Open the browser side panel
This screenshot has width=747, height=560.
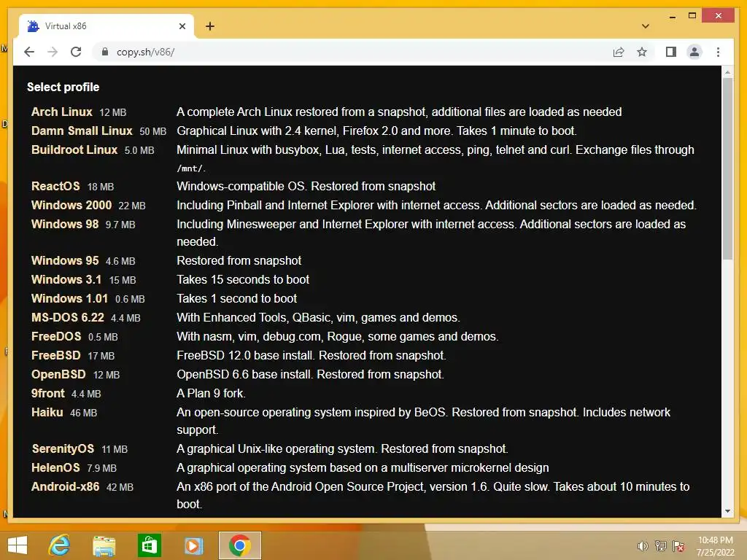671,52
